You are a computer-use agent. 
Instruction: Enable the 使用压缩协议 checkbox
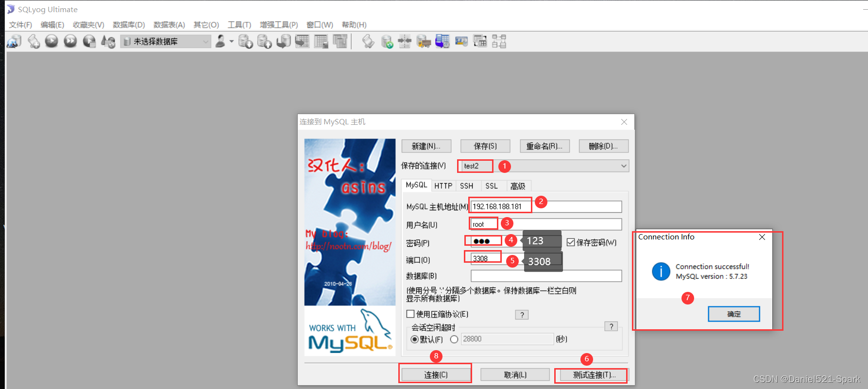410,314
